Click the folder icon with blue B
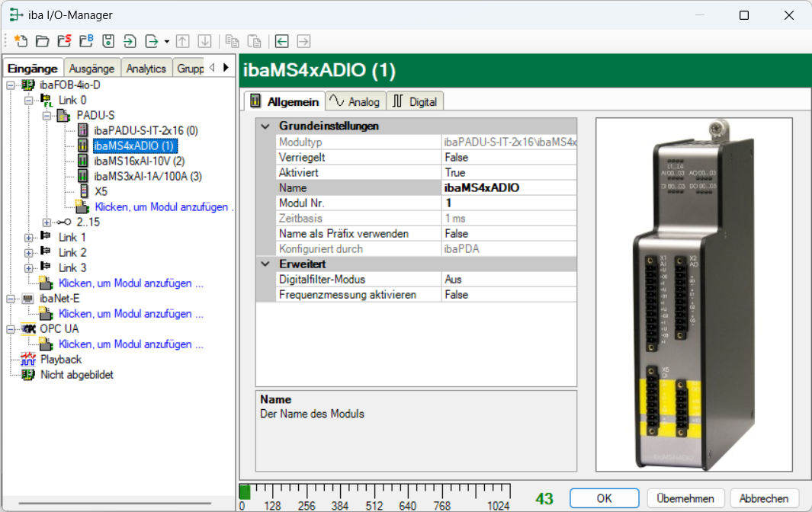The width and height of the screenshot is (812, 512). coord(86,41)
